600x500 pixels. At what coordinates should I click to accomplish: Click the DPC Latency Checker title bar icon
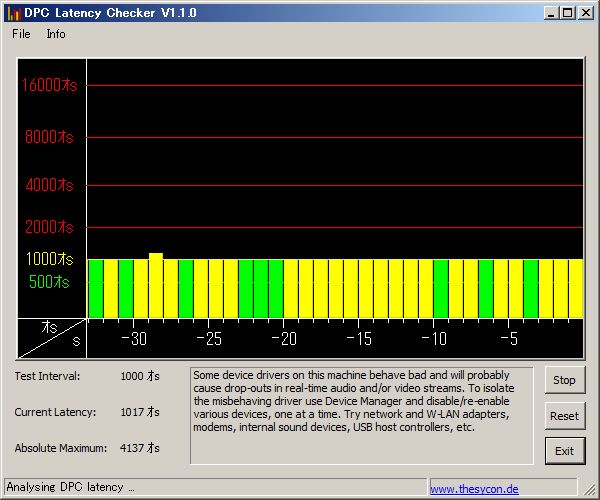[x=14, y=13]
